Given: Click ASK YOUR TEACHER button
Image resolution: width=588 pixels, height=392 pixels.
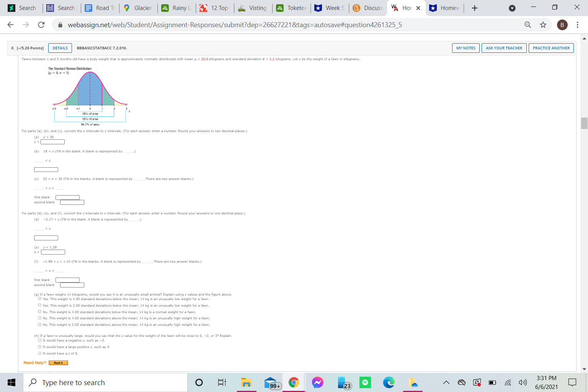Looking at the screenshot, I should click(x=504, y=48).
